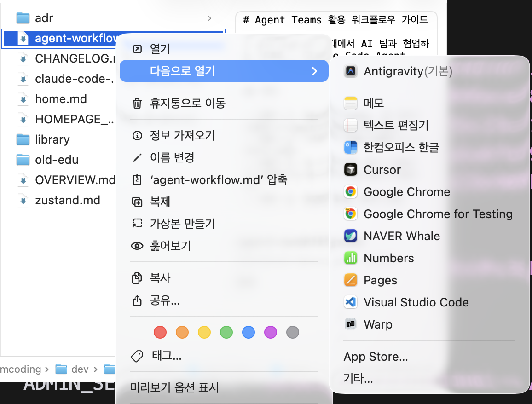Expand the 다음으로 열기 submenu arrow
Viewport: 532px width, 404px height.
[314, 71]
